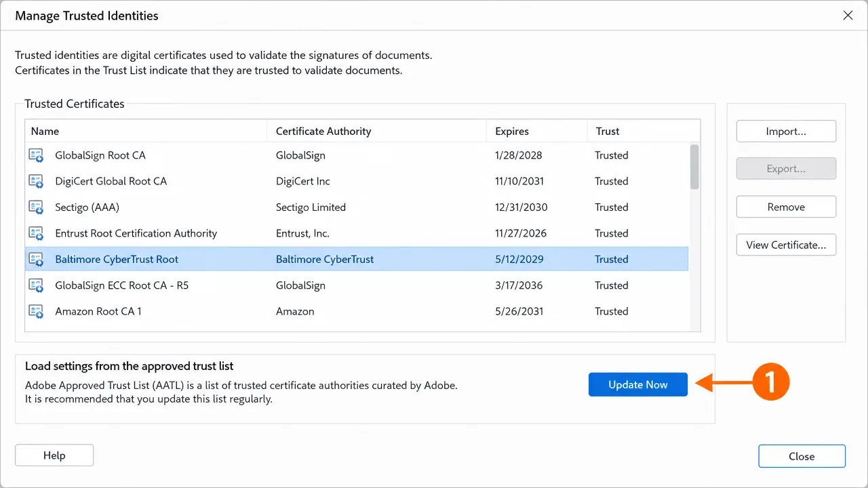868x488 pixels.
Task: Click the Amazon authority cell
Action: click(295, 311)
